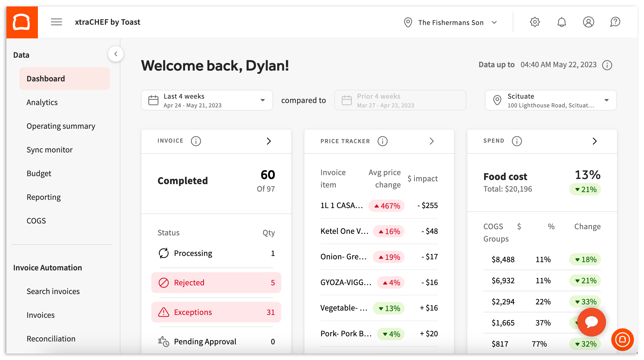Open the settings gear icon
Viewport: 644px width, 360px height.
[535, 22]
